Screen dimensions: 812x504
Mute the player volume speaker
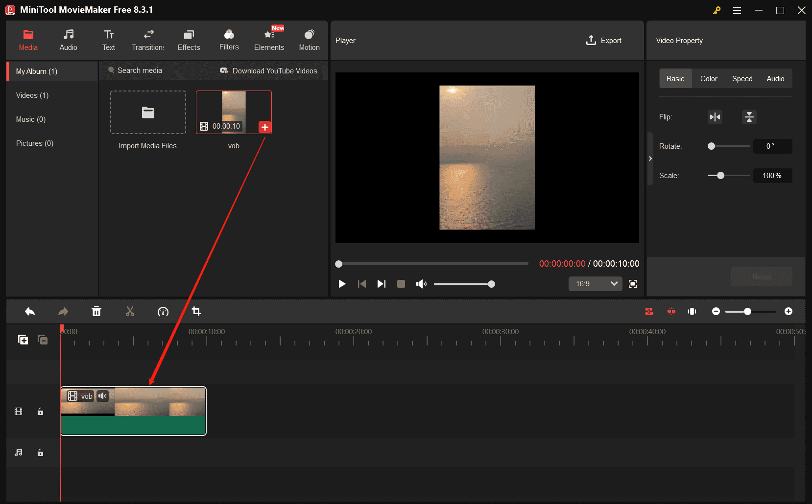tap(421, 284)
